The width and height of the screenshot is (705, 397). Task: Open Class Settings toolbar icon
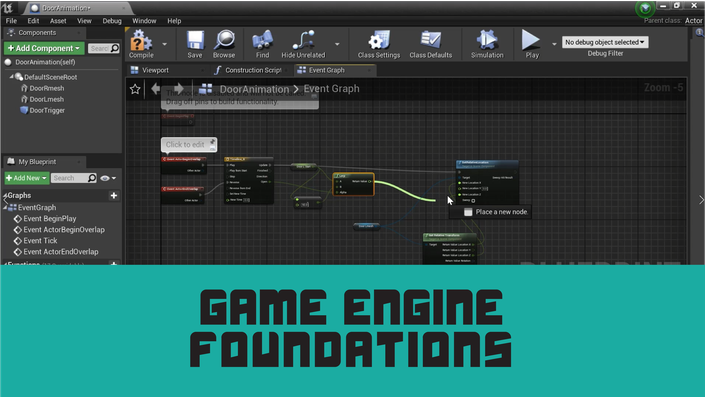coord(379,40)
